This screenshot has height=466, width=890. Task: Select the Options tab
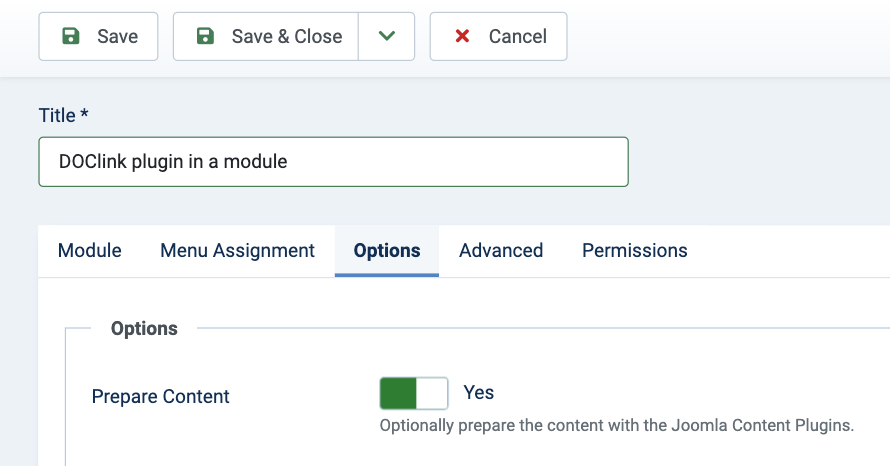(x=387, y=251)
